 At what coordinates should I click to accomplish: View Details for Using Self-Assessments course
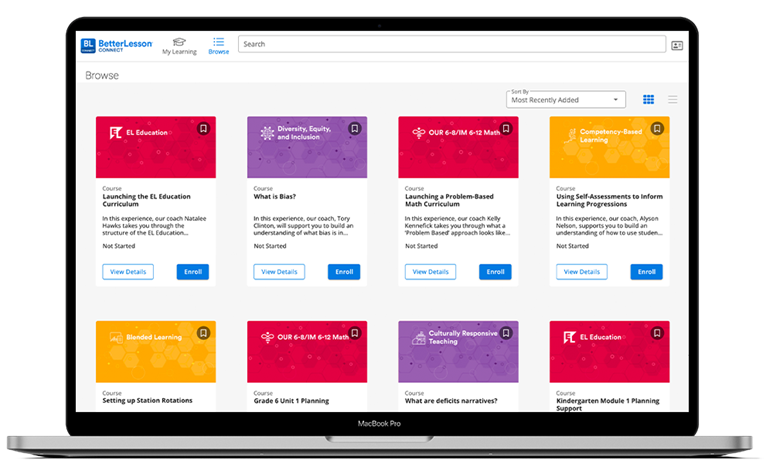(582, 272)
